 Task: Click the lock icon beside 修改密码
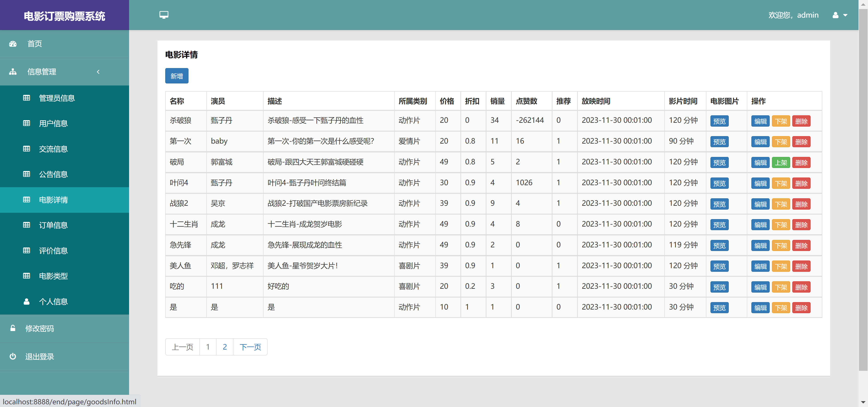tap(13, 328)
